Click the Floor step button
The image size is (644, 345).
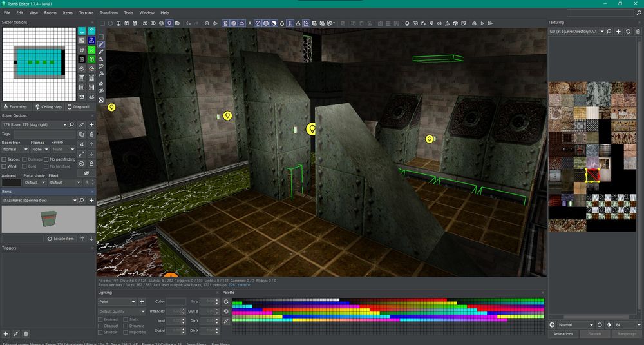click(15, 106)
